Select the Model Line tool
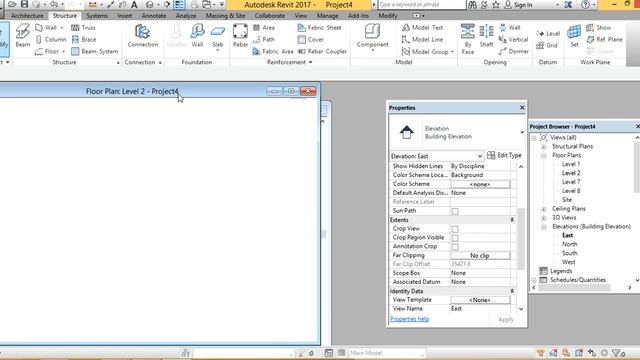640x360 pixels. pyautogui.click(x=422, y=39)
